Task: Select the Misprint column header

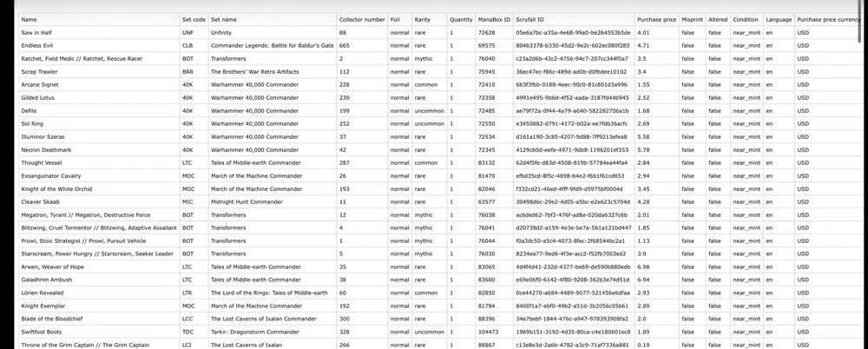Action: point(693,19)
